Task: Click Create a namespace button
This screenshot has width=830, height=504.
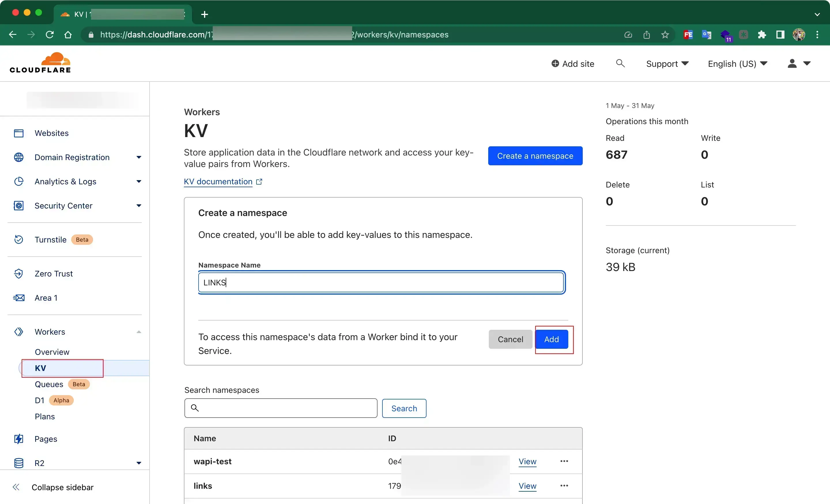Action: [x=535, y=156]
